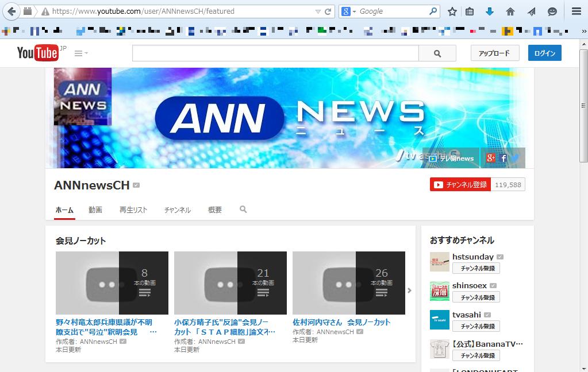Screen dimensions: 588x372
Task: Go to the browser home icon
Action: click(x=510, y=11)
